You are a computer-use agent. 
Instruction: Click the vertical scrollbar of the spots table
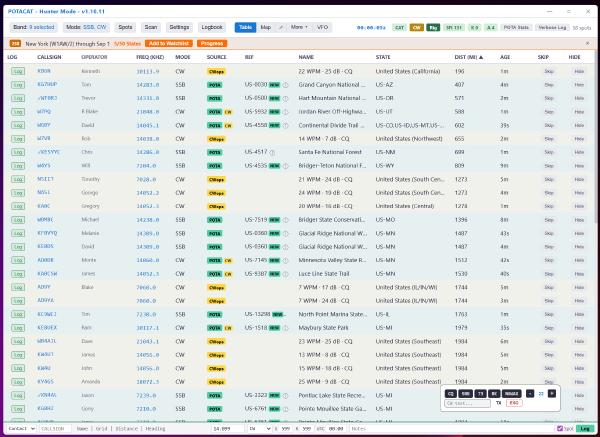[595, 138]
